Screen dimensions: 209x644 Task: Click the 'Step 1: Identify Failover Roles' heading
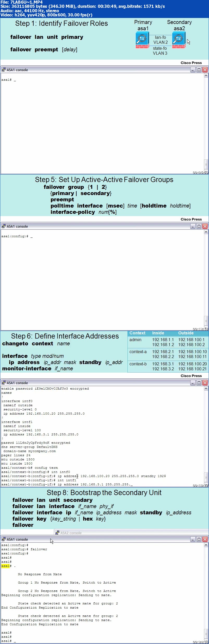(62, 23)
